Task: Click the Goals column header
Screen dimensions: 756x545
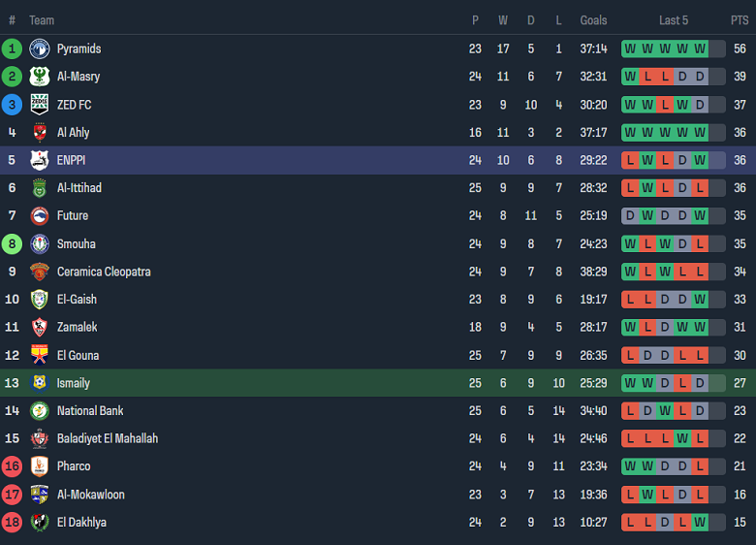Action: (593, 20)
